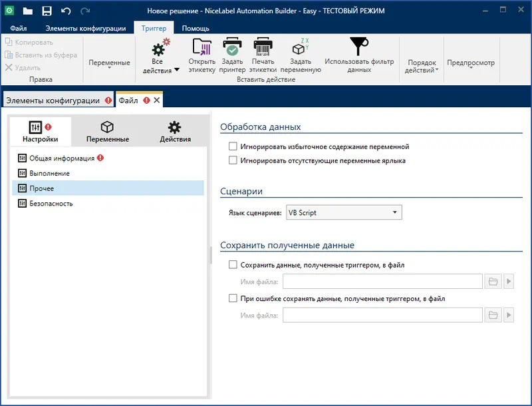
Task: Open the Предпросмотр dropdown
Action: [x=471, y=63]
